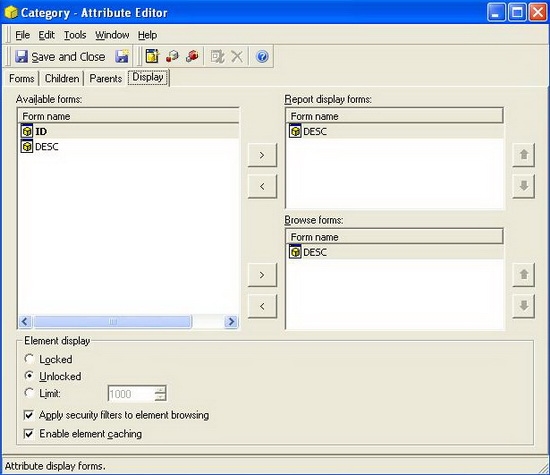
Task: Click the add child relationship toolbar icon
Action: pos(172,56)
